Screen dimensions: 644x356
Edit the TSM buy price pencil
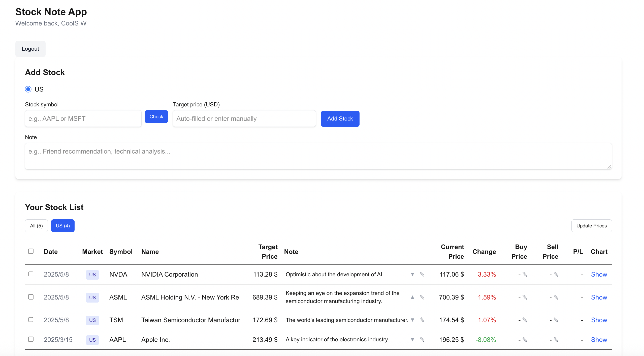(x=525, y=320)
